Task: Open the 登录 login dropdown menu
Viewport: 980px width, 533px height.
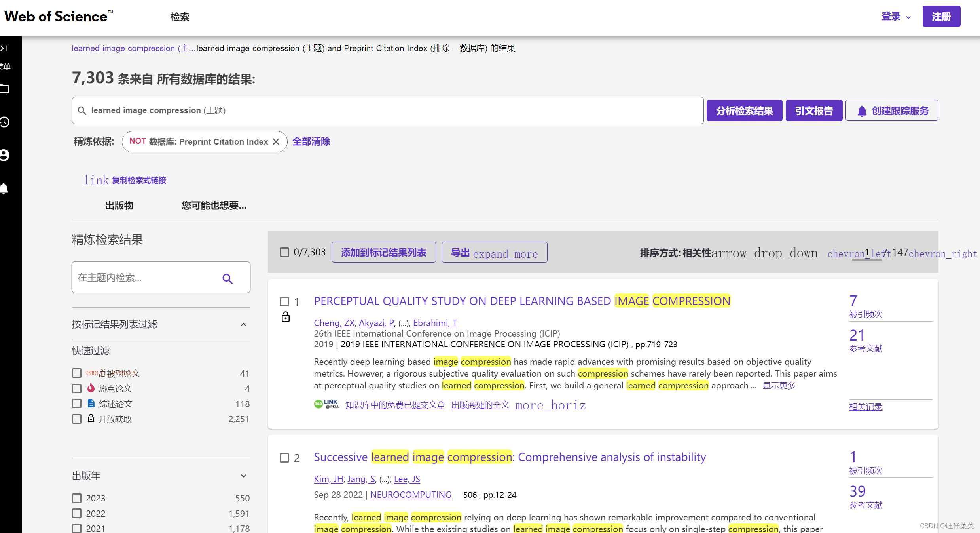Action: 896,17
